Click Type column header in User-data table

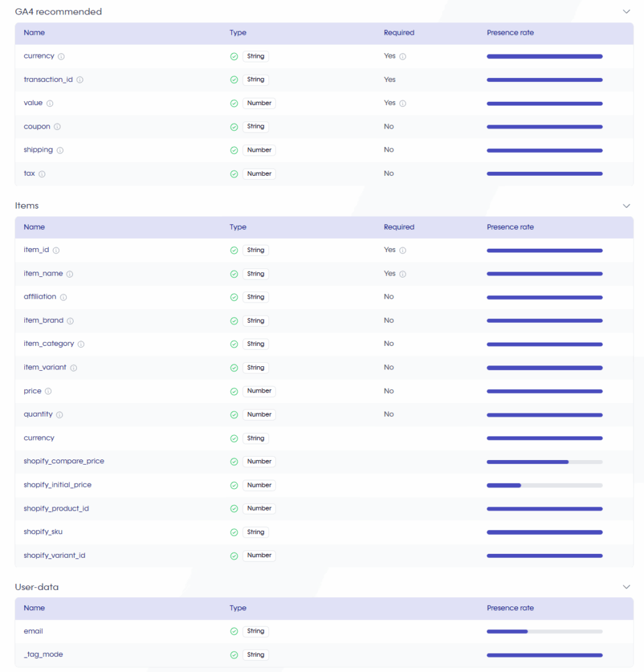click(238, 608)
